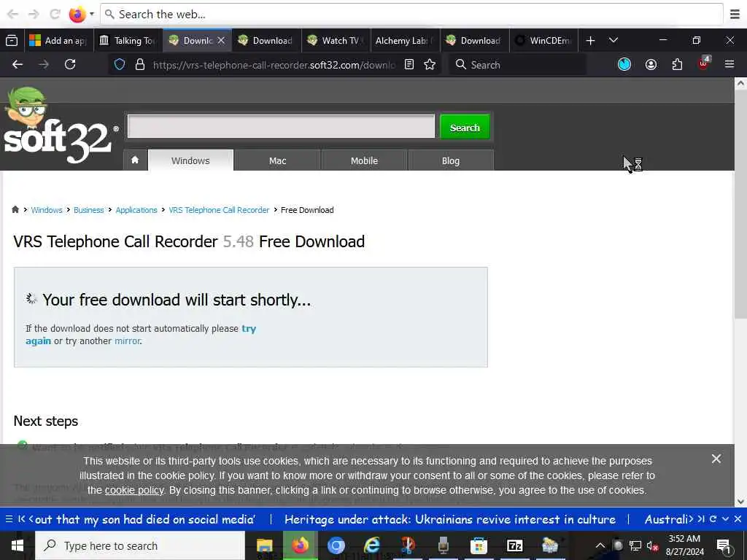Open the cookie policy link
The height and width of the screenshot is (560, 747).
pos(134,490)
